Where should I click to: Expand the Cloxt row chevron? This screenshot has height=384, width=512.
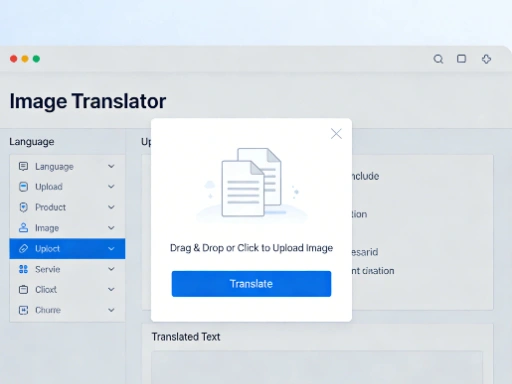point(111,289)
